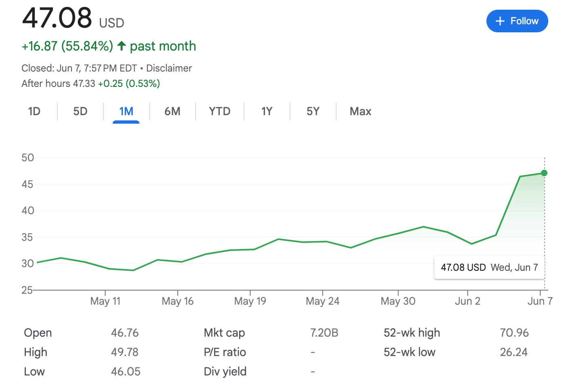
Task: Click the Mkt cap label
Action: click(224, 333)
